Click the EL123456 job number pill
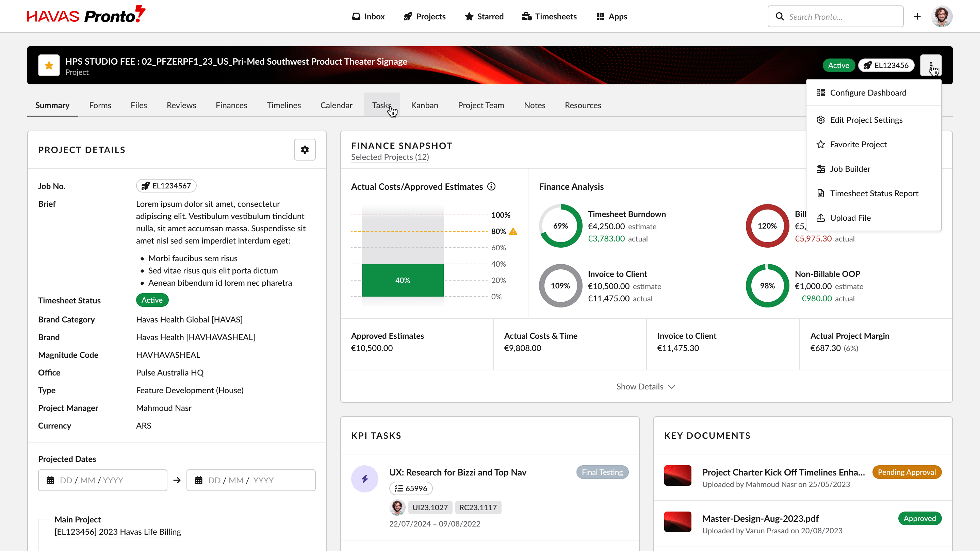 (886, 65)
